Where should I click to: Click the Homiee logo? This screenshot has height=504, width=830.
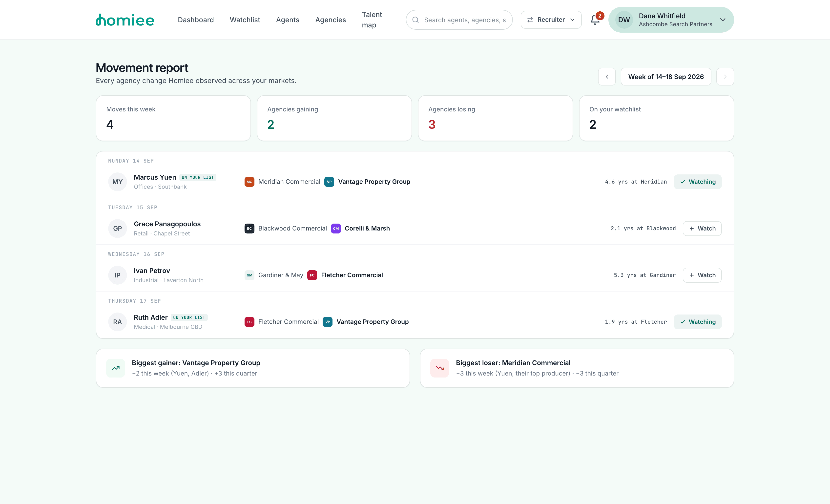tap(125, 20)
